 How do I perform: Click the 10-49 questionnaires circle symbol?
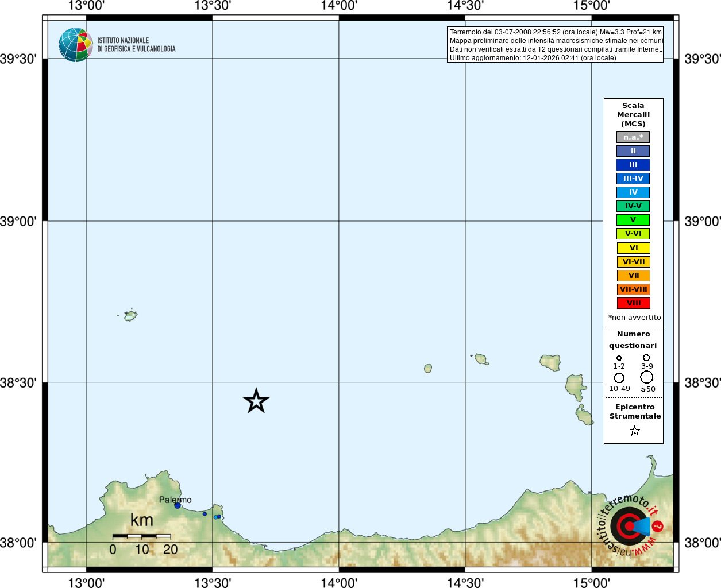pos(619,378)
